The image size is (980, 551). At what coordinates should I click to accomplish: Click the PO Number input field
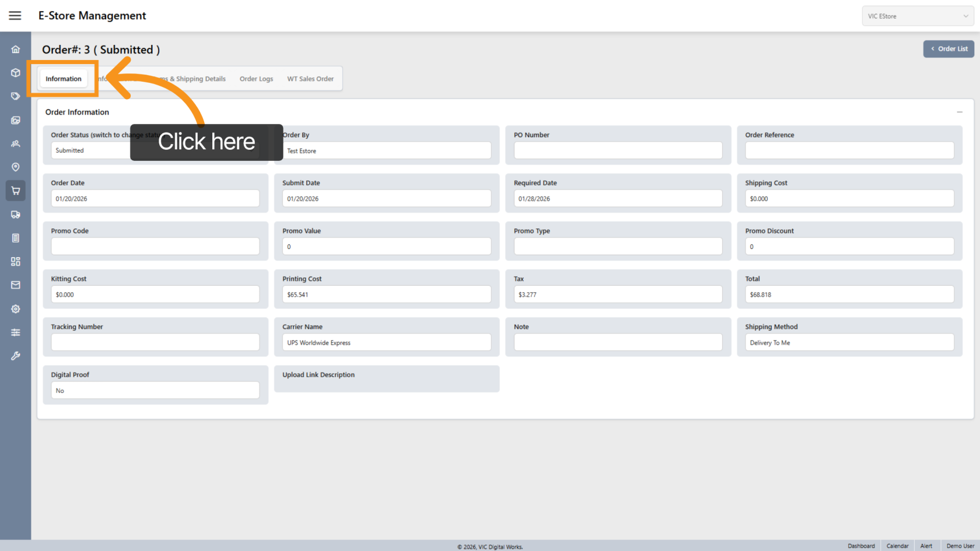[618, 150]
